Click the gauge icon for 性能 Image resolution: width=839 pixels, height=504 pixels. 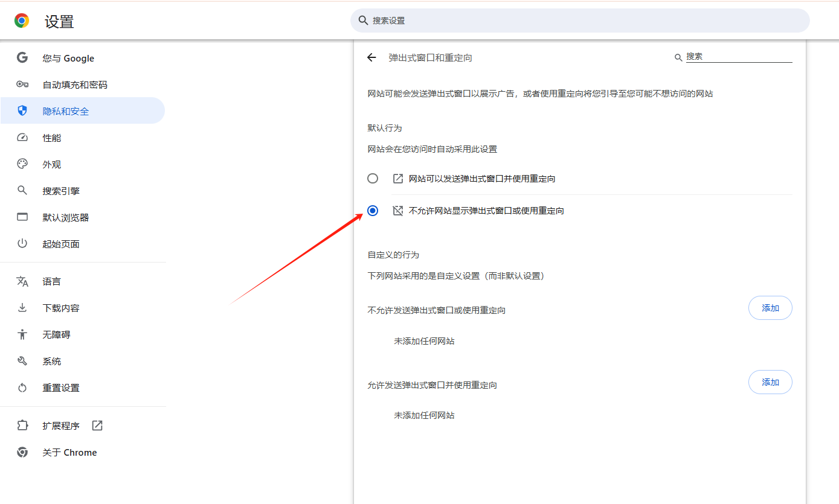click(x=22, y=138)
